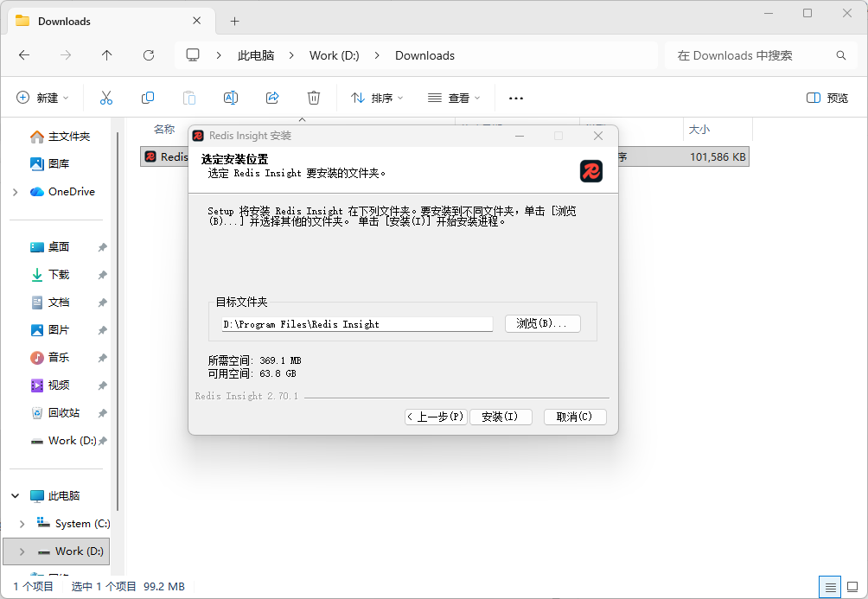Click the Share icon in toolbar
Screen dimensions: 868x599
272,98
